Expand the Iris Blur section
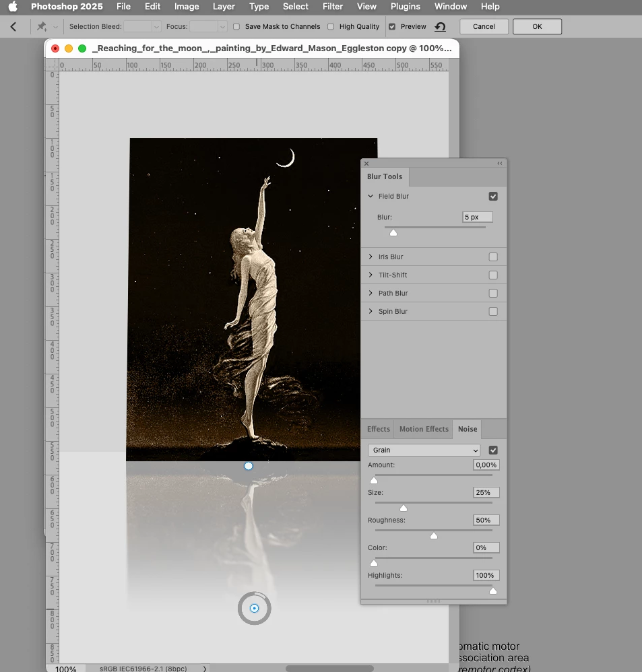Viewport: 642px width, 672px height. coord(371,257)
